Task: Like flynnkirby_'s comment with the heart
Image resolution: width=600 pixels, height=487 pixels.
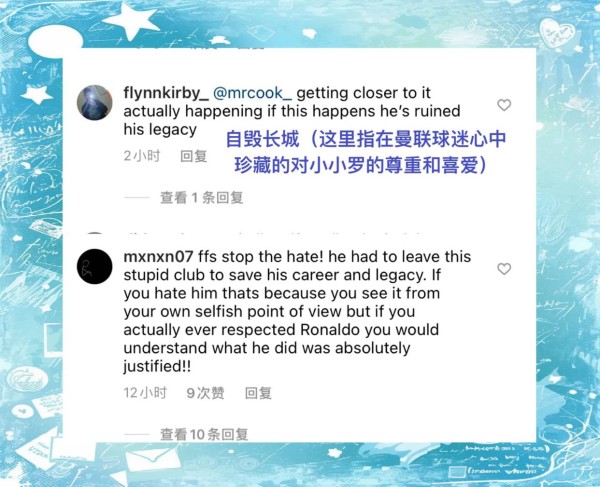Action: coord(504,105)
